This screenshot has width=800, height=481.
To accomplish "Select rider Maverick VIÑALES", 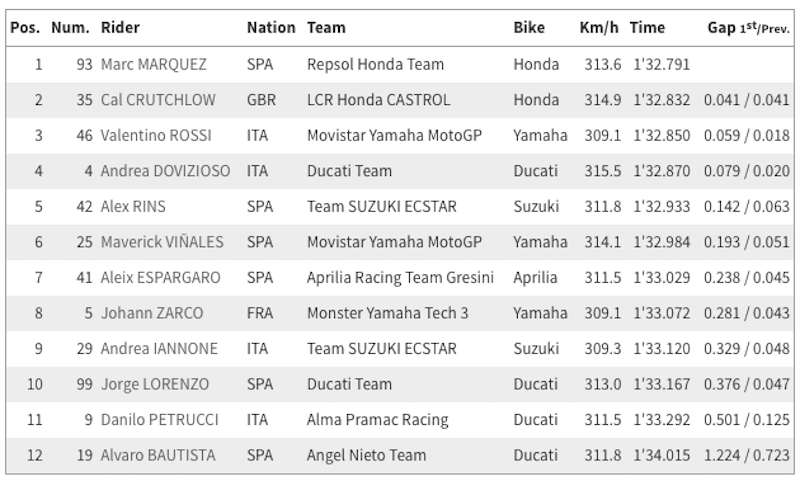I will (x=162, y=242).
